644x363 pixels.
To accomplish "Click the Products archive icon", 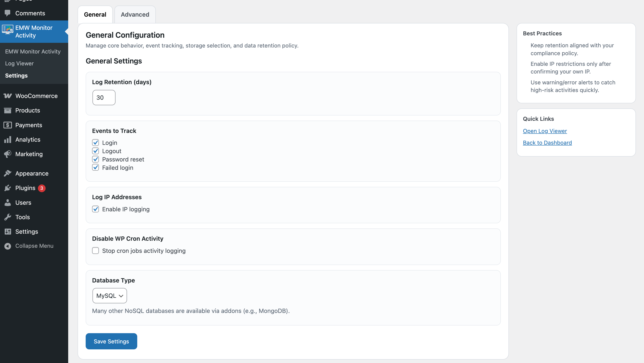I will tap(7, 110).
